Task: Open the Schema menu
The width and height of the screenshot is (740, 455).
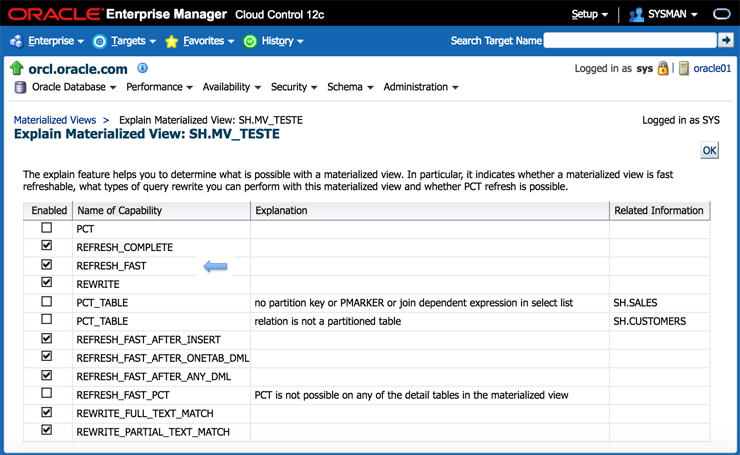Action: tap(350, 87)
